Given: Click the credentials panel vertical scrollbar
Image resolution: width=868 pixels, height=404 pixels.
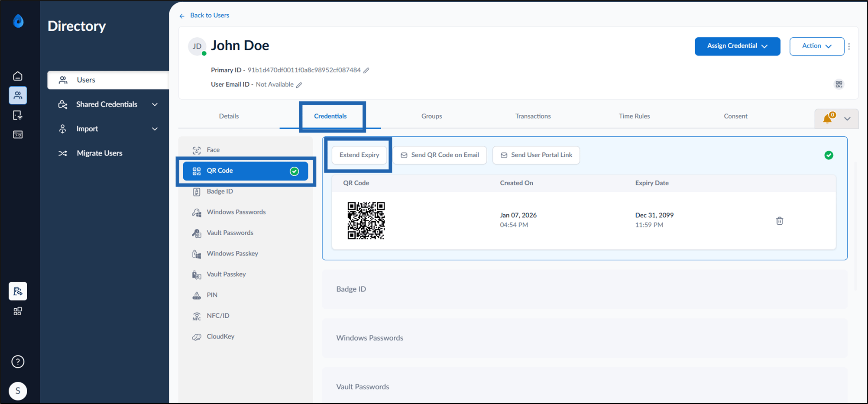Looking at the screenshot, I should point(855,225).
